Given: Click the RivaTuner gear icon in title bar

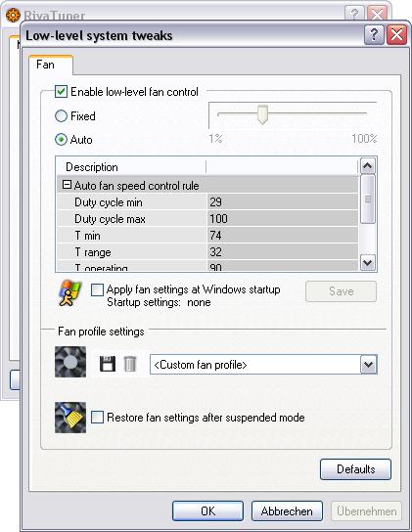Looking at the screenshot, I should click(13, 16).
